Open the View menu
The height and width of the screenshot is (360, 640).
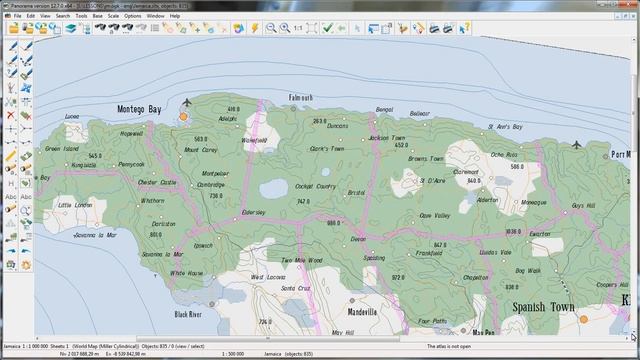pyautogui.click(x=45, y=16)
